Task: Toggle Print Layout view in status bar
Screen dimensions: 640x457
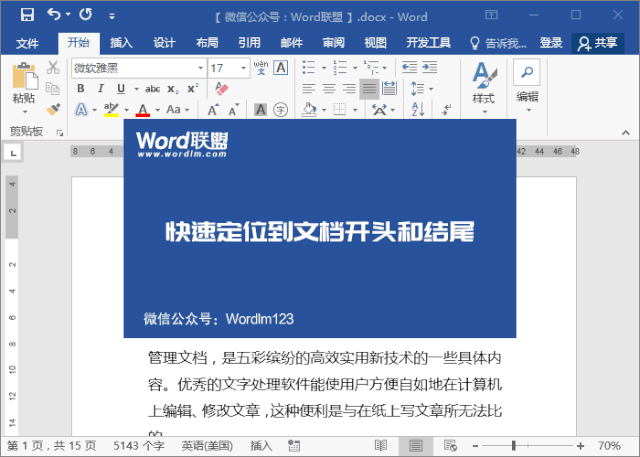Action: [414, 445]
